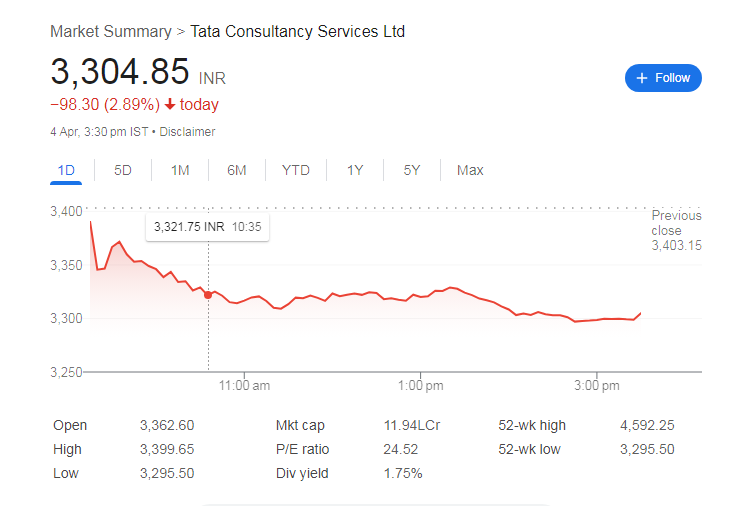Open the Disclaimer link
This screenshot has height=506, width=745.
click(x=187, y=131)
